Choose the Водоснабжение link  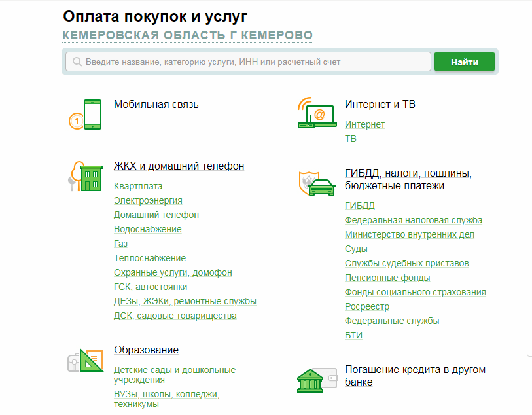(148, 230)
